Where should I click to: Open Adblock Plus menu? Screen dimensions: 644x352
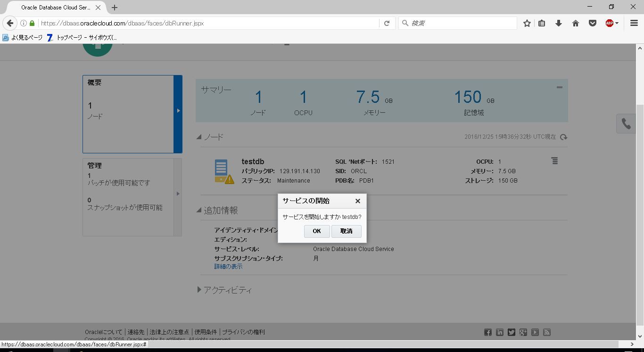610,23
